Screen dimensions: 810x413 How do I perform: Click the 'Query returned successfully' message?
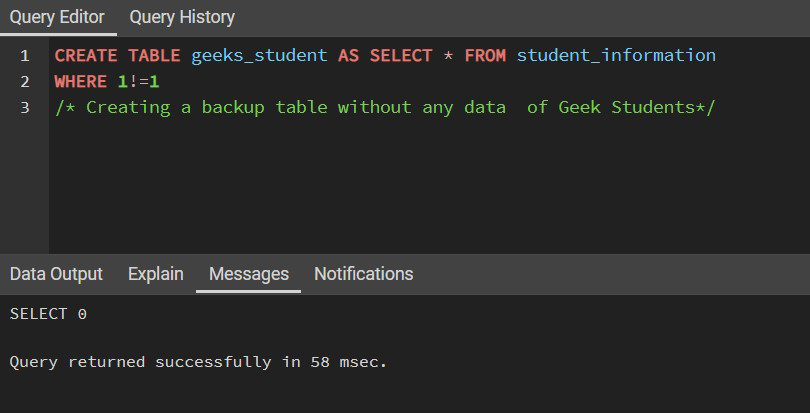(x=198, y=361)
